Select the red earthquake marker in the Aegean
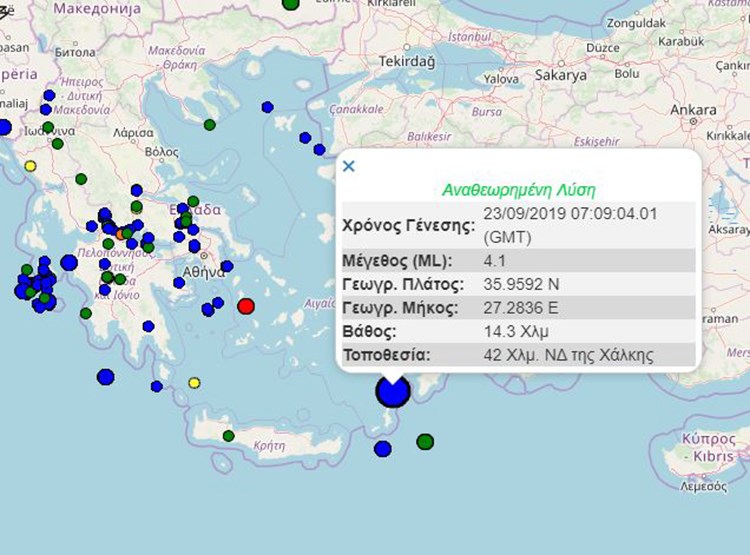Image resolution: width=750 pixels, height=555 pixels. coord(246,306)
